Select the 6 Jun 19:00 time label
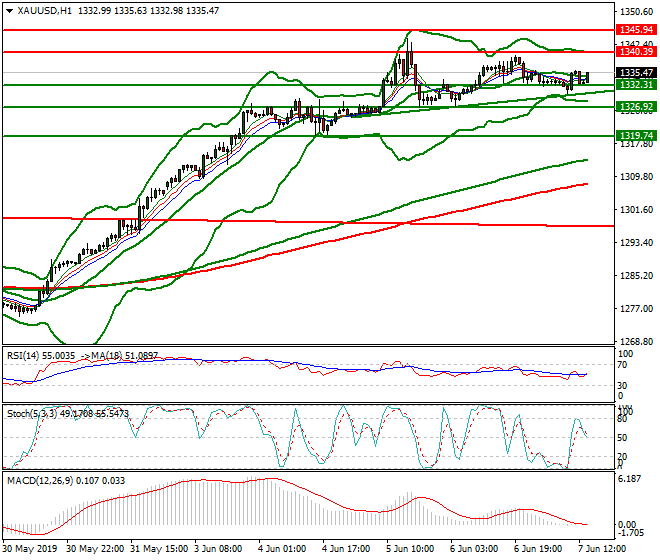Screen dimensions: 660x560 click(538, 549)
